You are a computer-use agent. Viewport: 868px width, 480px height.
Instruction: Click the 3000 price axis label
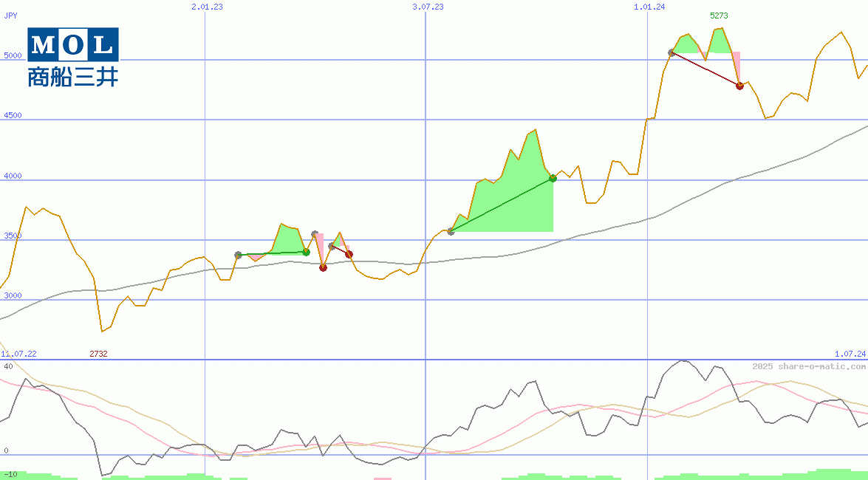tap(13, 295)
